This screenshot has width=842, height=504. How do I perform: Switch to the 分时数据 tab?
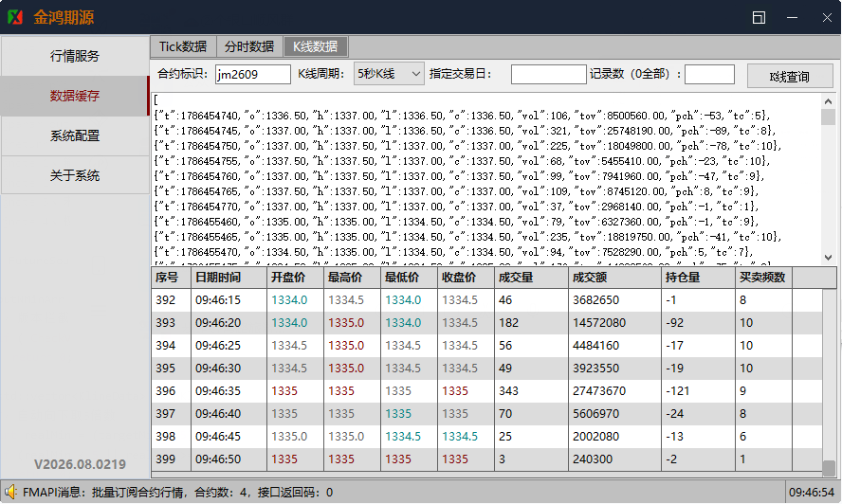249,46
